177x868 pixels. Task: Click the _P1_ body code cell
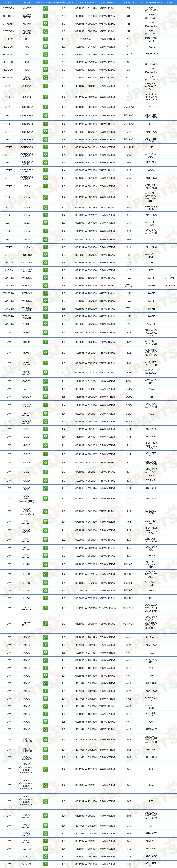pos(129,324)
